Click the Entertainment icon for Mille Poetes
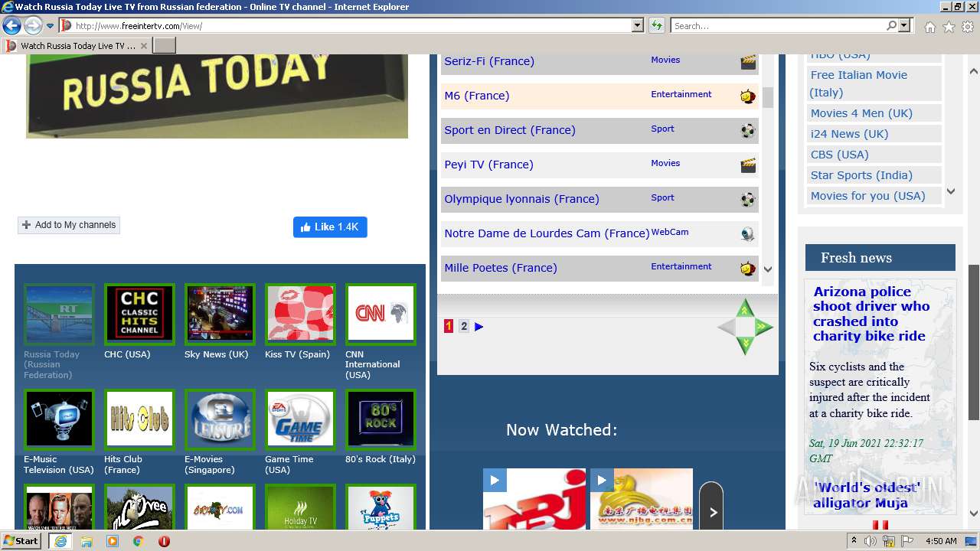This screenshot has height=551, width=980. coord(748,269)
